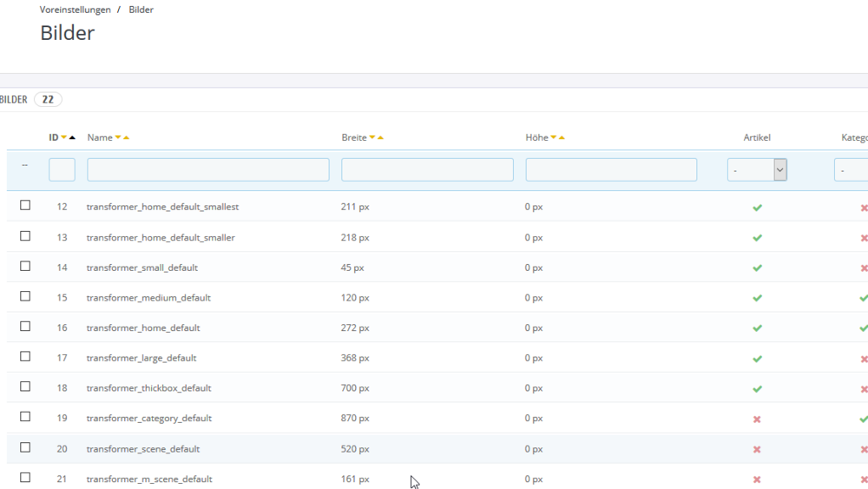The image size is (868, 489).
Task: Open transformer_home_default row
Action: pyautogui.click(x=143, y=327)
